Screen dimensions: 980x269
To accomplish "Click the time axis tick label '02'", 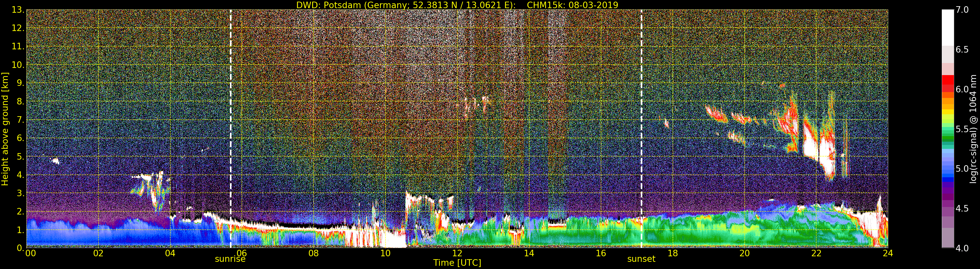I will (98, 253).
